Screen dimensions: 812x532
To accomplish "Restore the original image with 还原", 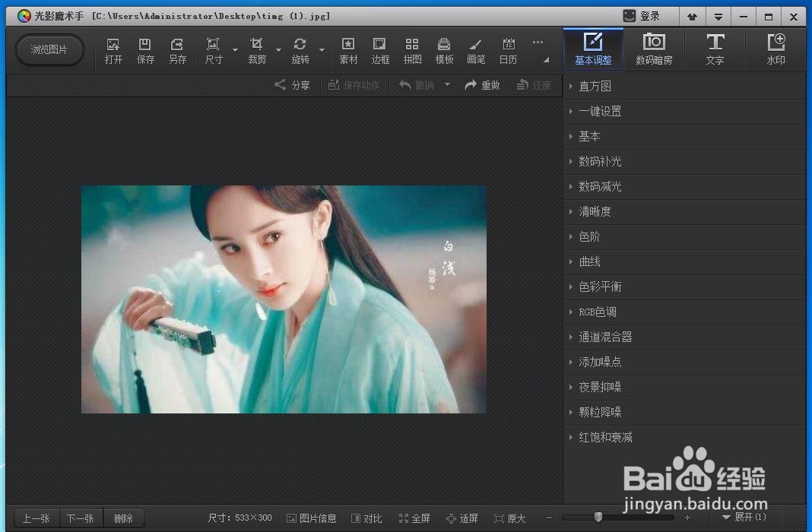I will point(534,85).
